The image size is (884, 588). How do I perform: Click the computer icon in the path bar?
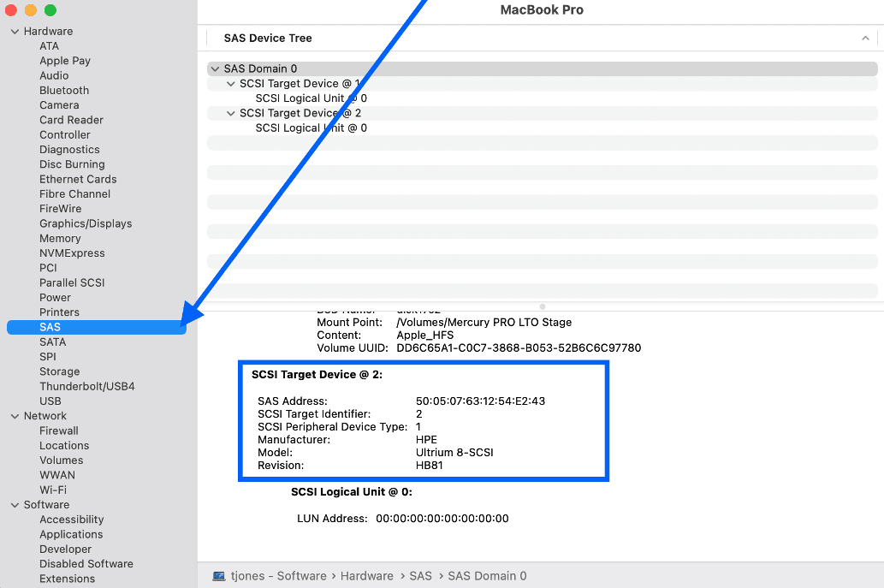(219, 576)
